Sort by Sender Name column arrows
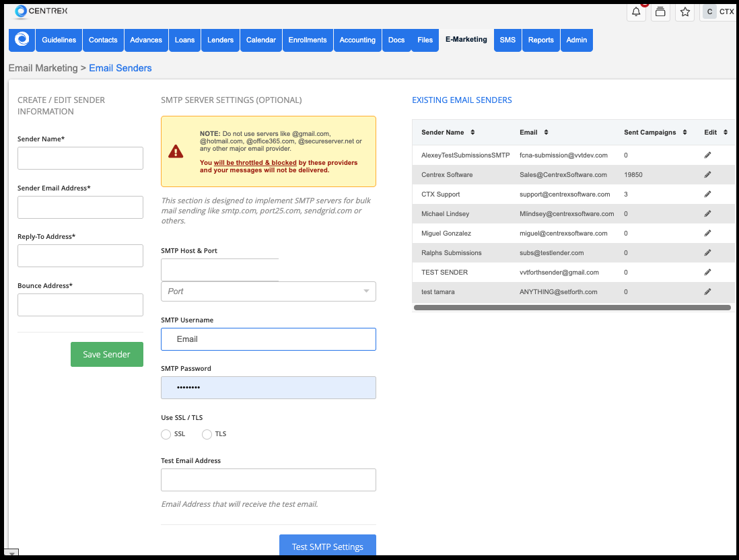The width and height of the screenshot is (739, 560). coord(472,133)
